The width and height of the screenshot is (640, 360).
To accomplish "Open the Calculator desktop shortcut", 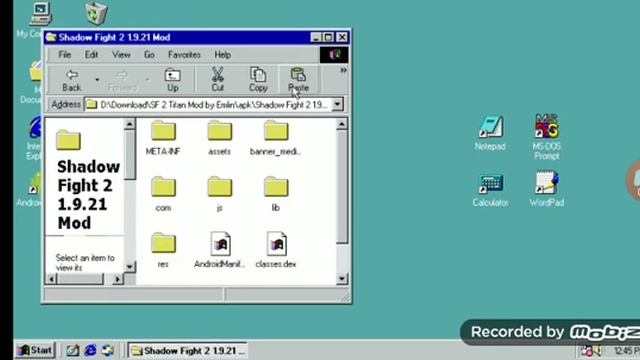I will pyautogui.click(x=490, y=190).
